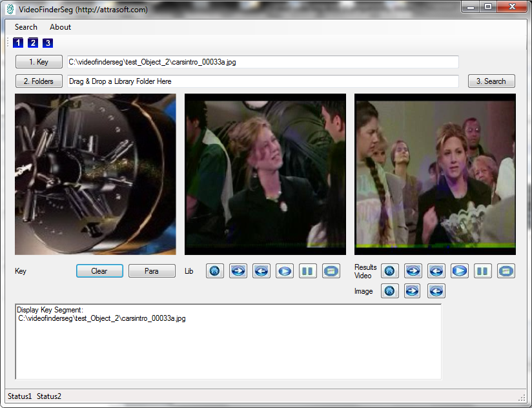Image resolution: width=532 pixels, height=408 pixels.
Task: Open the About menu
Action: 61,27
